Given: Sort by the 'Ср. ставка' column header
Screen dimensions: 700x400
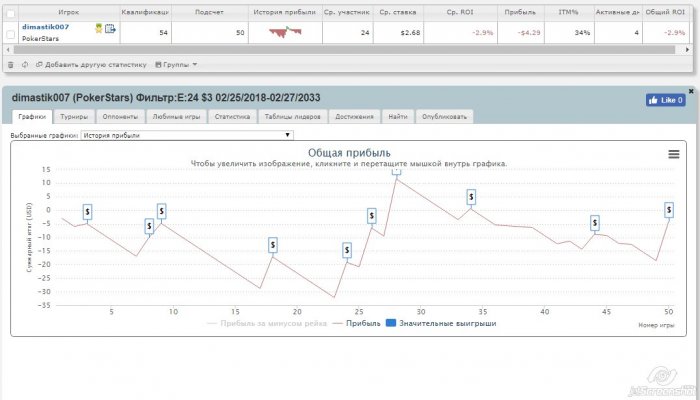Looking at the screenshot, I should pyautogui.click(x=398, y=12).
